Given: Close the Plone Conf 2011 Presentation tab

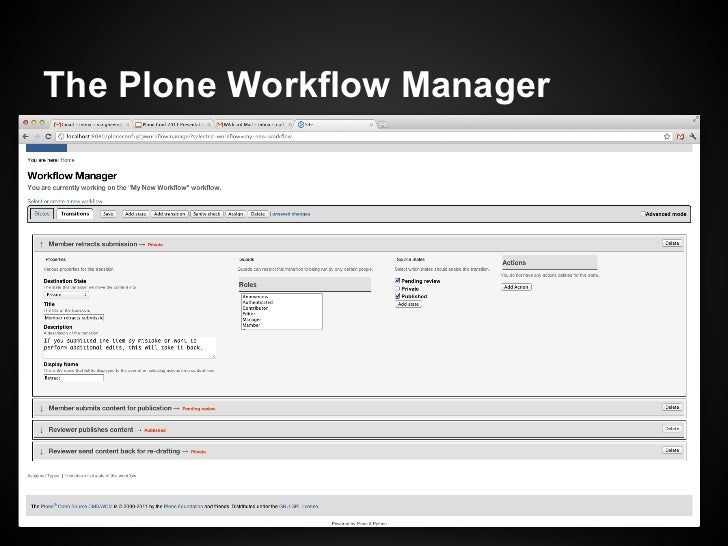Looking at the screenshot, I should (208, 124).
